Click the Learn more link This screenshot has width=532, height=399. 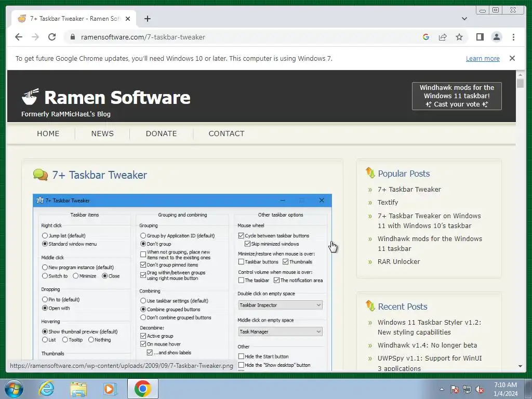click(x=483, y=58)
